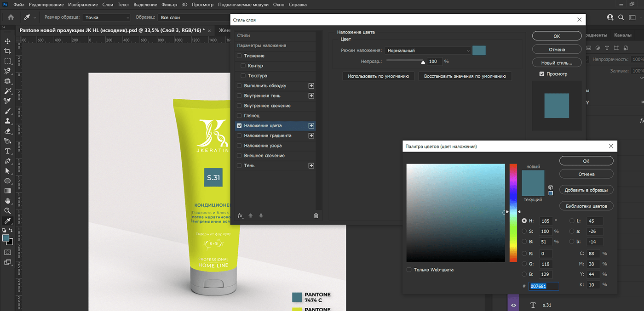This screenshot has height=311, width=644.
Task: Enable the Тень (Drop Shadow) checkbox
Action: pyautogui.click(x=239, y=165)
